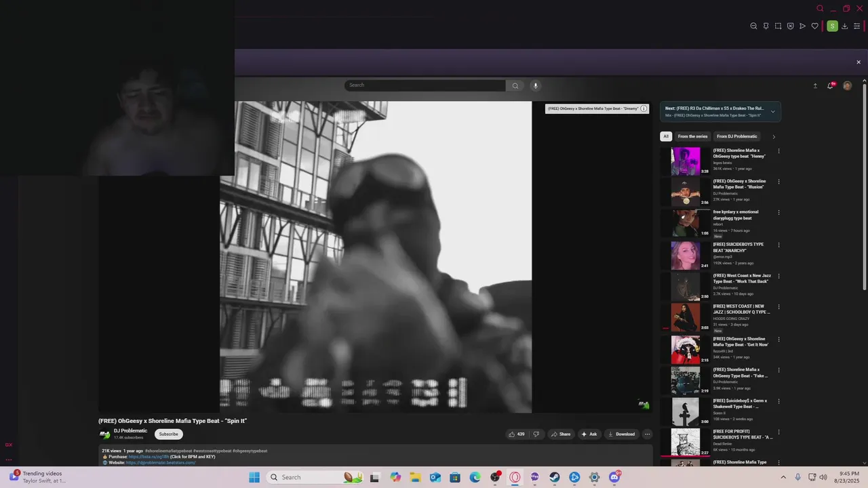Click the DJ Problematic channel avatar
Viewport: 868px width, 488px height.
(x=105, y=434)
